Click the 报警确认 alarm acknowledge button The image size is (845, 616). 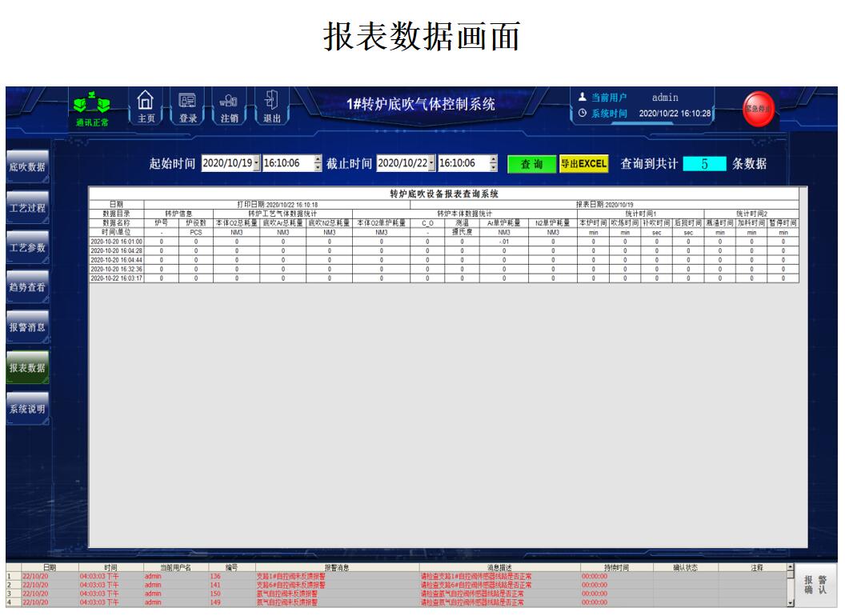815,585
